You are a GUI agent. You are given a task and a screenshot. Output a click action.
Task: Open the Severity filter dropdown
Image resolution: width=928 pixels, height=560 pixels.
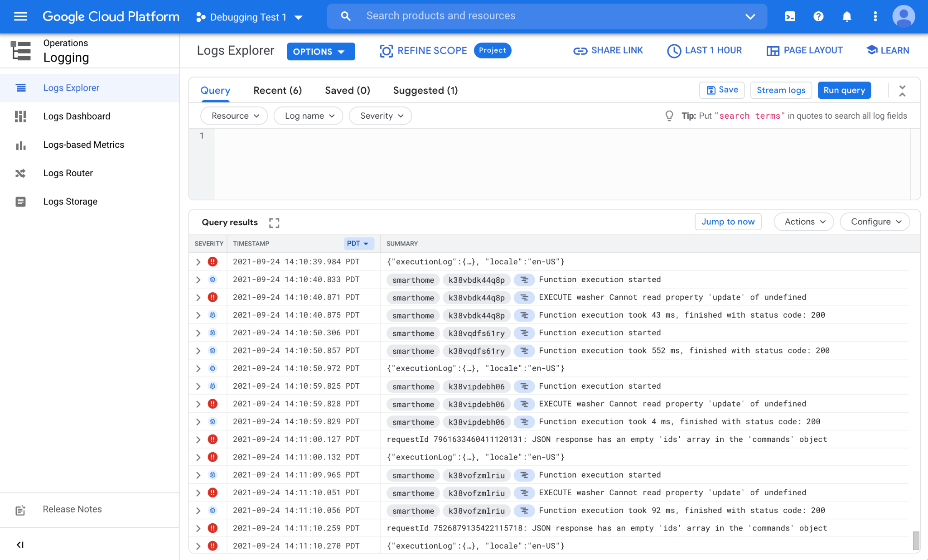click(x=381, y=116)
